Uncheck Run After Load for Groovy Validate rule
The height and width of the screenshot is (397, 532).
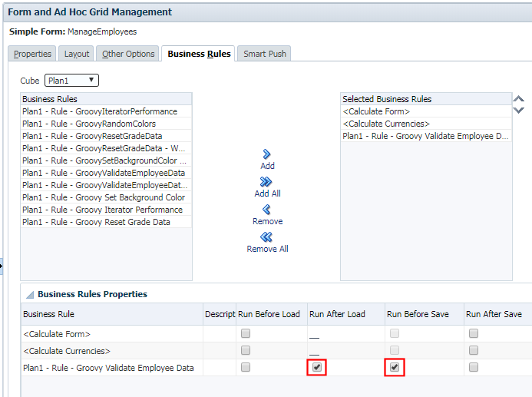click(317, 368)
